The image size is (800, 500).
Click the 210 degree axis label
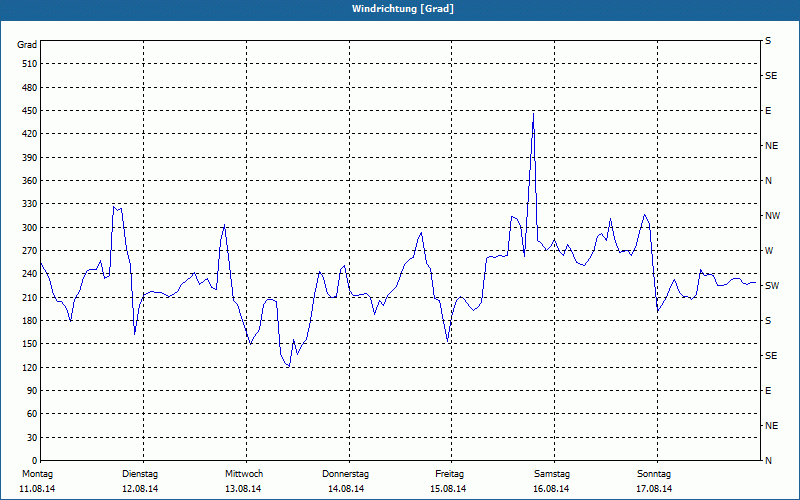30,297
